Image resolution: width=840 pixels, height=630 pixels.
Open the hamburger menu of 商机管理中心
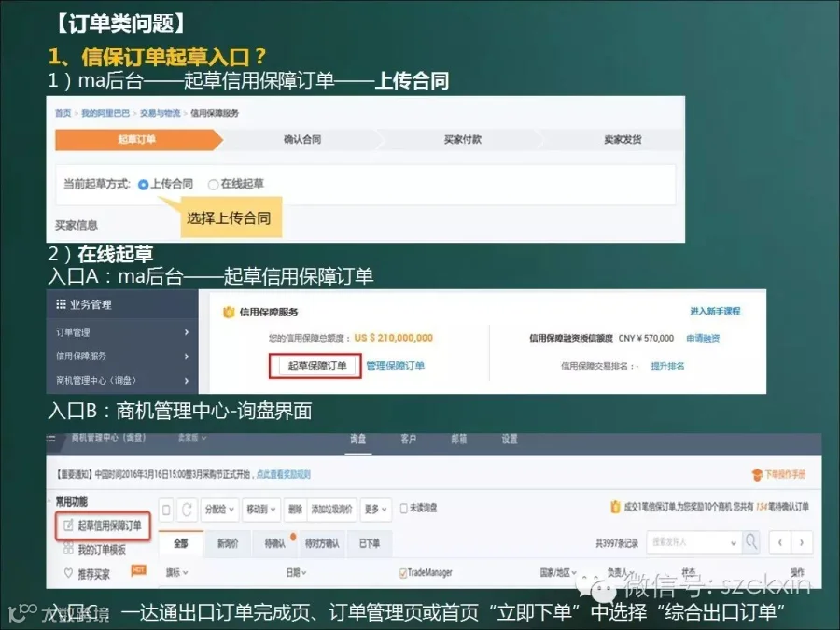pos(51,439)
